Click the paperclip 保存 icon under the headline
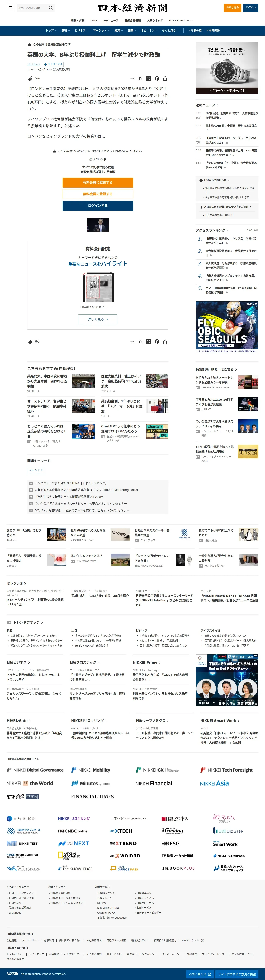The width and height of the screenshot is (265, 980). 30,78
